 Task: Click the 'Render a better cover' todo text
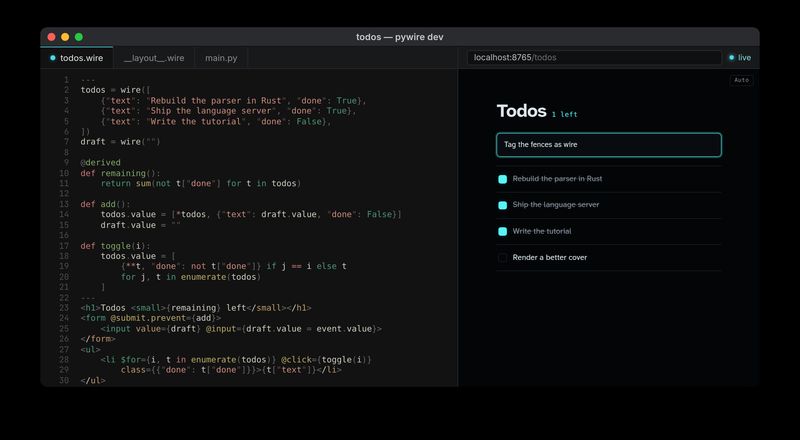tap(549, 257)
